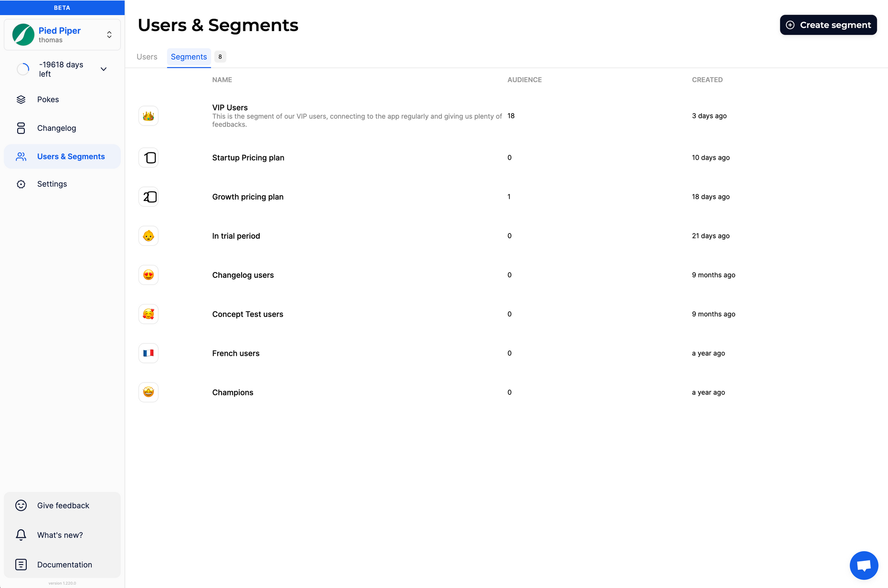Click the heart-eyes Changelog users icon
888x588 pixels.
148,275
